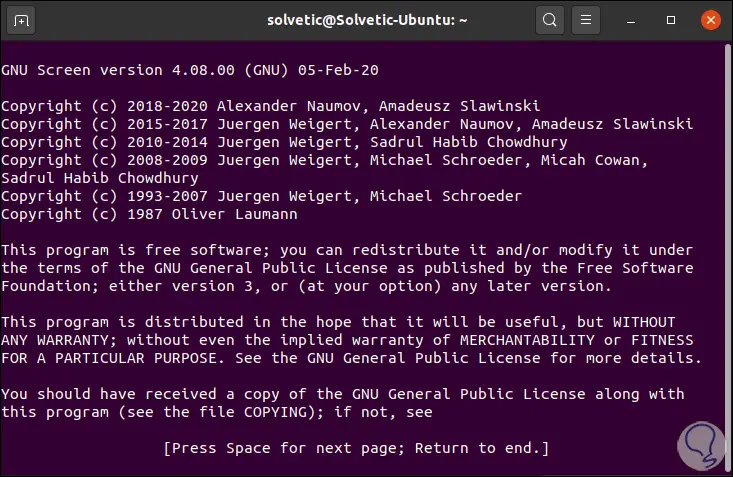
Task: Click the ANY WARRANTY; without even line
Action: (347, 340)
